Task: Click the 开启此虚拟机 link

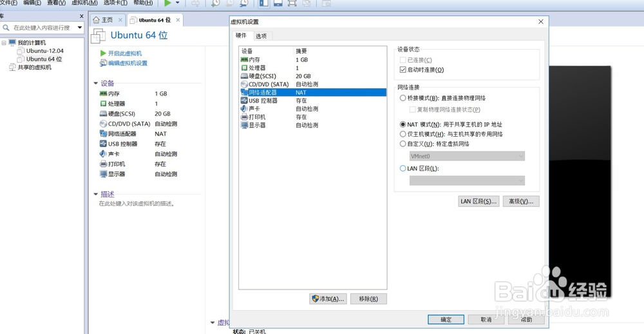Action: 125,54
